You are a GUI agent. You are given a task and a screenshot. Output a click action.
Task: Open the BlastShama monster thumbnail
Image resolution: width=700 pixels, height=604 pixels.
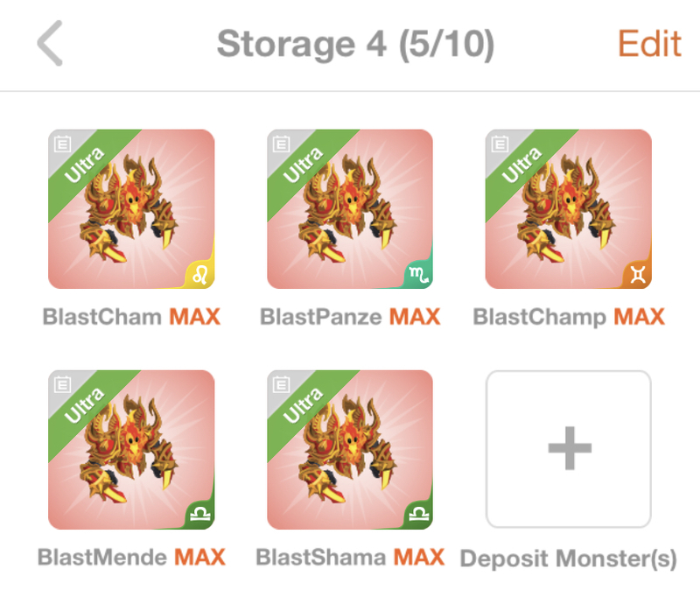tap(349, 449)
